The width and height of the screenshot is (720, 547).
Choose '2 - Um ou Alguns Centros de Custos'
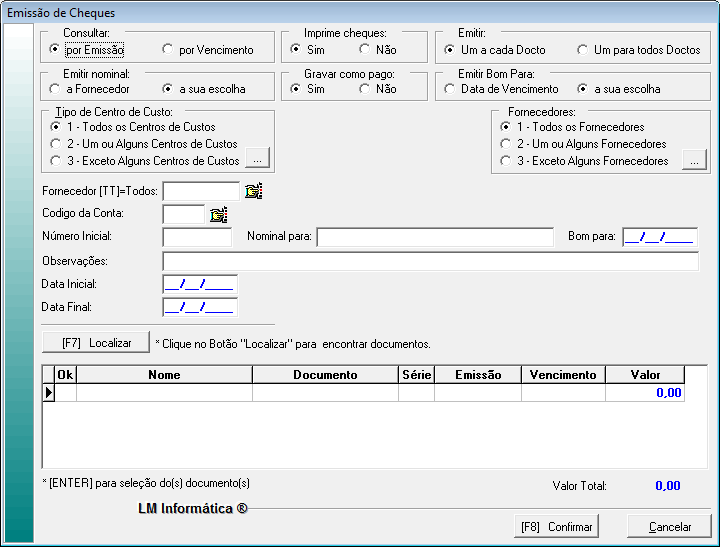(56, 144)
